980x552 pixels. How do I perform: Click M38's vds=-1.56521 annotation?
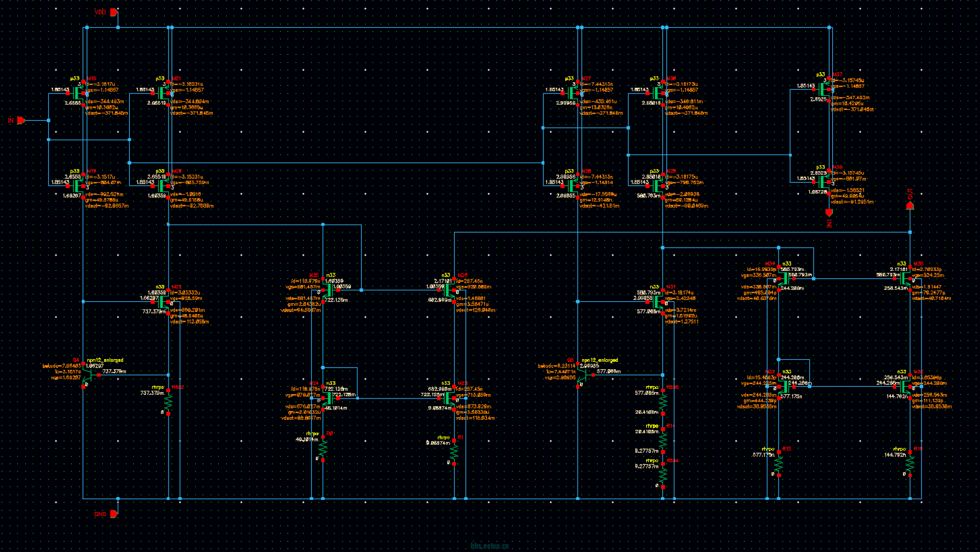coord(848,190)
